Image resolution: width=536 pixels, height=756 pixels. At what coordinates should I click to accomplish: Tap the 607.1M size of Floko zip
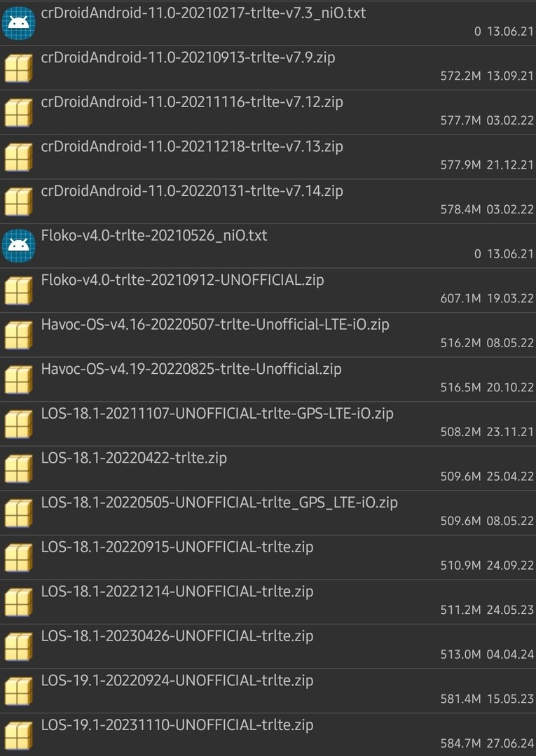click(x=460, y=298)
